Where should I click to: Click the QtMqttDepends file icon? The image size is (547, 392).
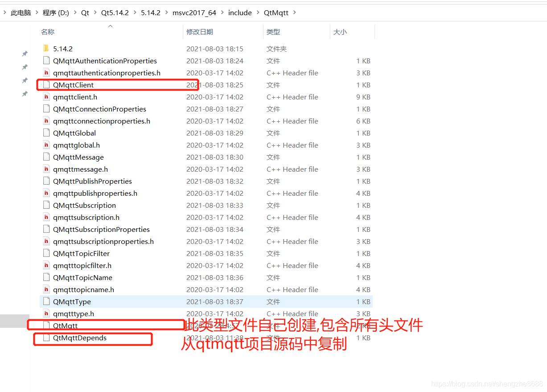pyautogui.click(x=46, y=338)
